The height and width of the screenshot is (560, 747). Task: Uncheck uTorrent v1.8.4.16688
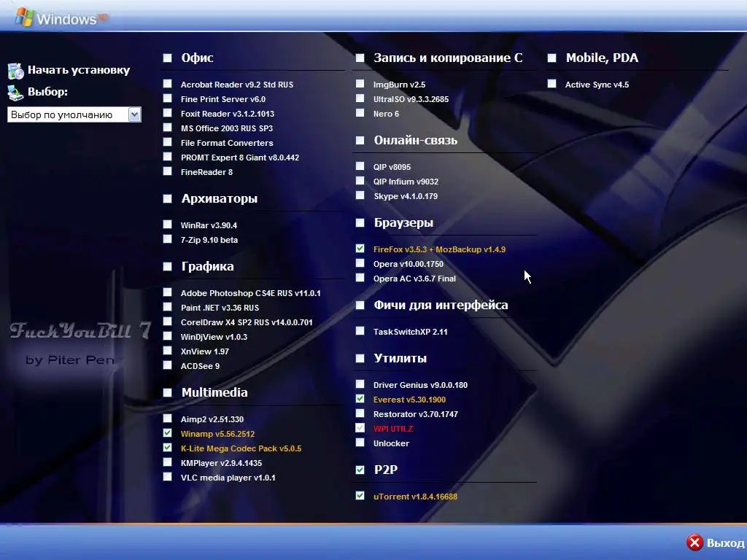click(360, 496)
